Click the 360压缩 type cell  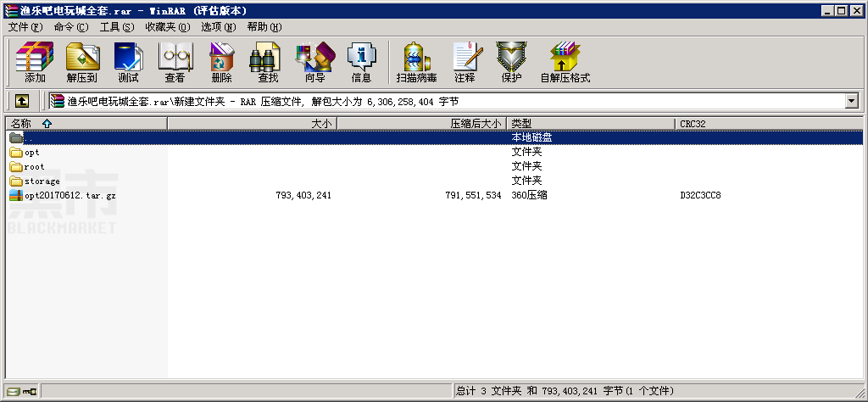point(529,195)
